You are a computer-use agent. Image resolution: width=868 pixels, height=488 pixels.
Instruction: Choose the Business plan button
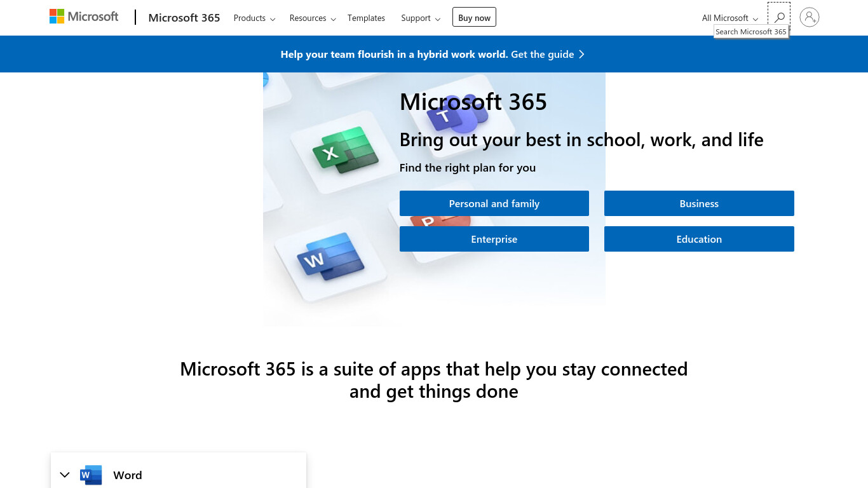(x=699, y=203)
